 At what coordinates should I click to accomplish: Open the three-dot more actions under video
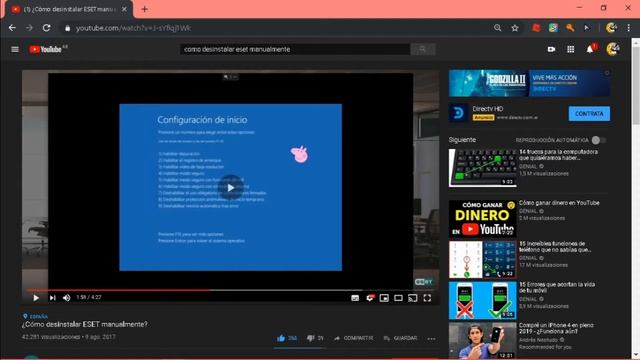click(431, 338)
